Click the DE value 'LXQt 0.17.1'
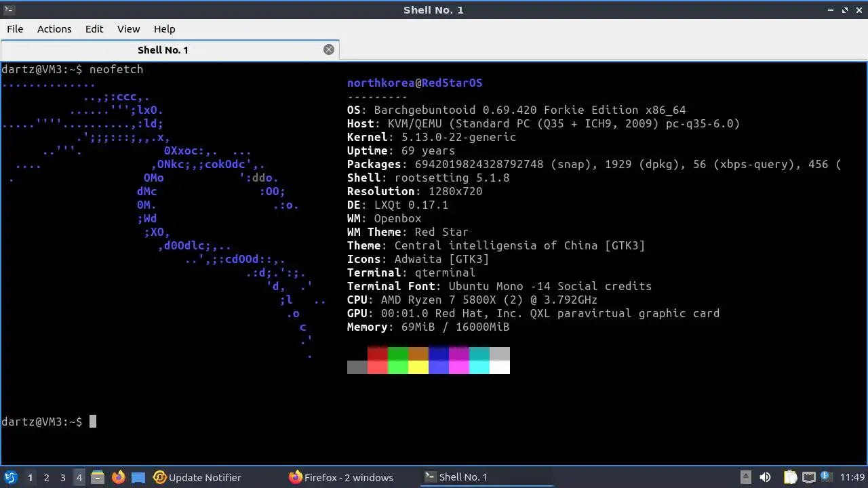The width and height of the screenshot is (868, 488). pyautogui.click(x=411, y=205)
